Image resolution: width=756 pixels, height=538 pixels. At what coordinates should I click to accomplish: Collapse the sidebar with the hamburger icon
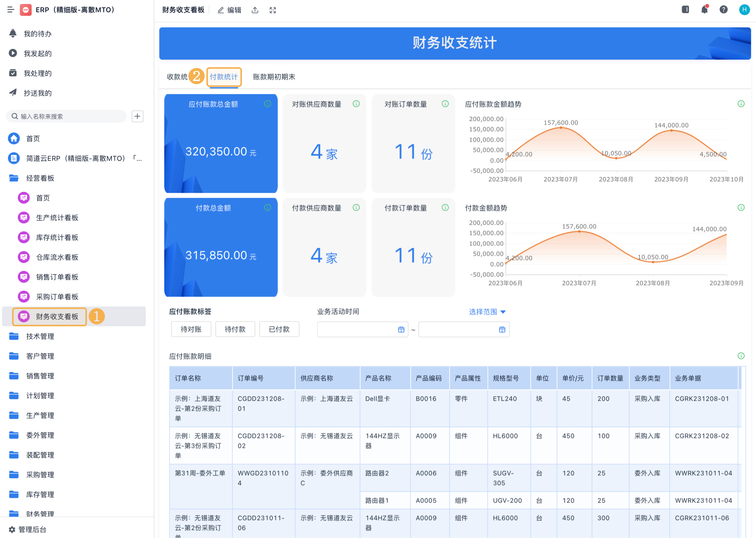tap(11, 10)
